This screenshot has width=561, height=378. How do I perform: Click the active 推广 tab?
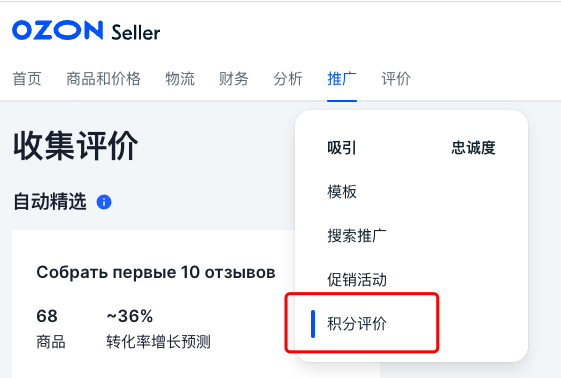(342, 79)
